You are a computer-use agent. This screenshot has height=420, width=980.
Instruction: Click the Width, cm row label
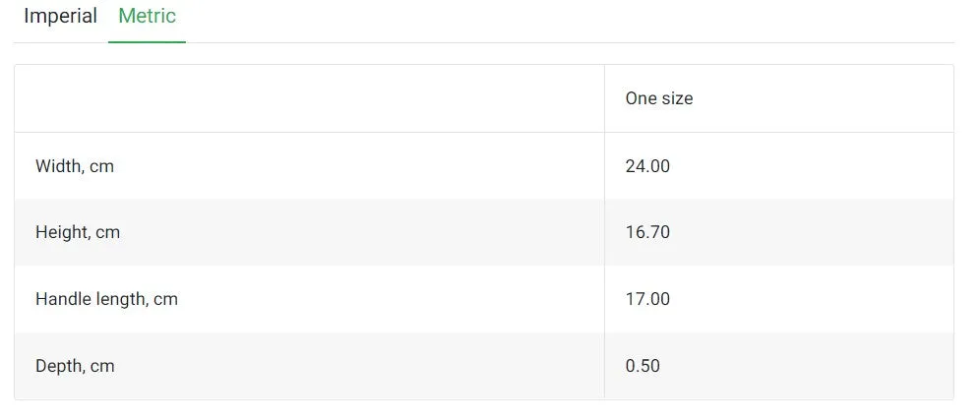tap(75, 166)
